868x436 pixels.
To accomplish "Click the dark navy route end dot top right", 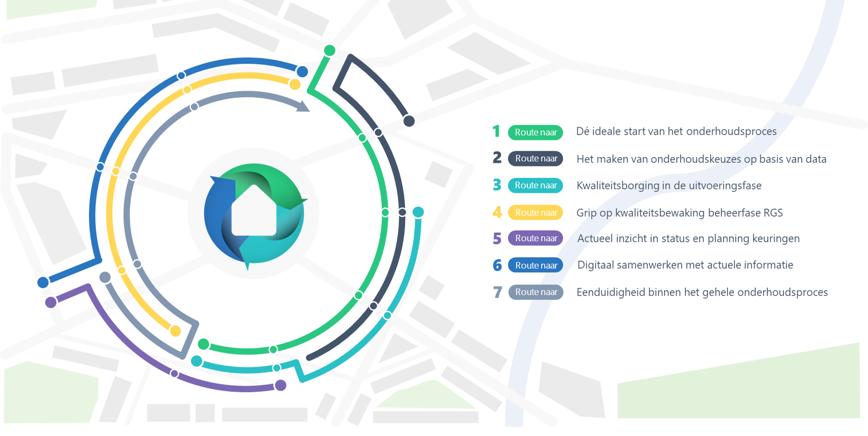I will click(x=409, y=121).
